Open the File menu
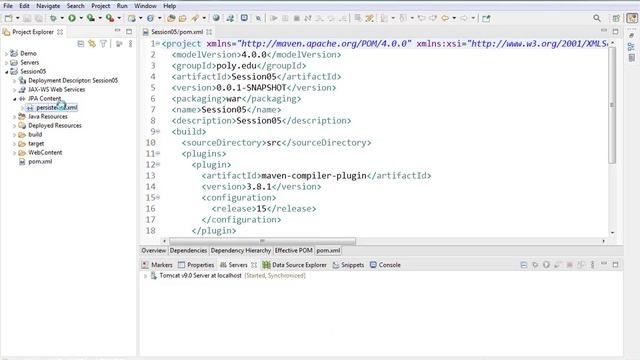Viewport: 640px width, 360px height. (8, 6)
